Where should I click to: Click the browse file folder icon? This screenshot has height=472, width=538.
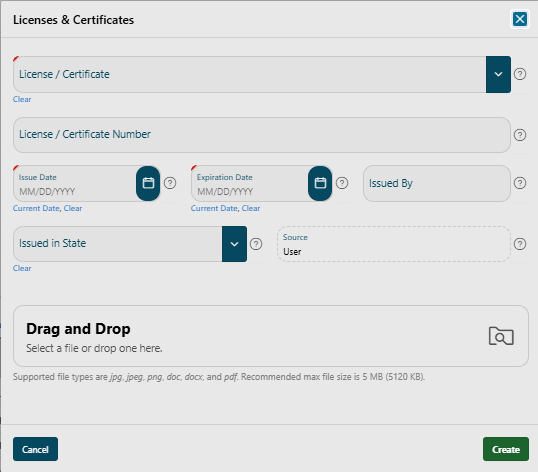coord(501,336)
